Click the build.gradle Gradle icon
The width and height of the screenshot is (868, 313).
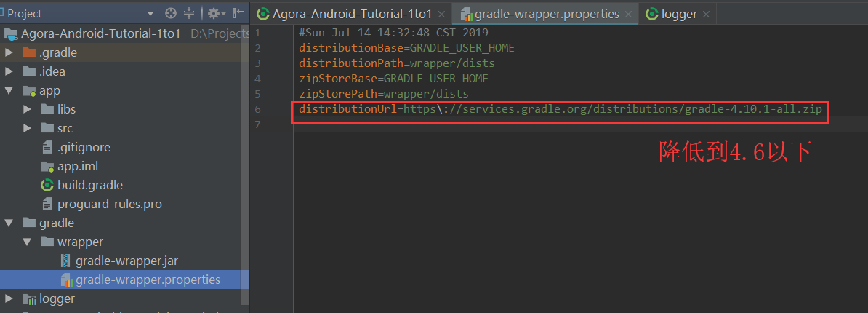tap(47, 185)
